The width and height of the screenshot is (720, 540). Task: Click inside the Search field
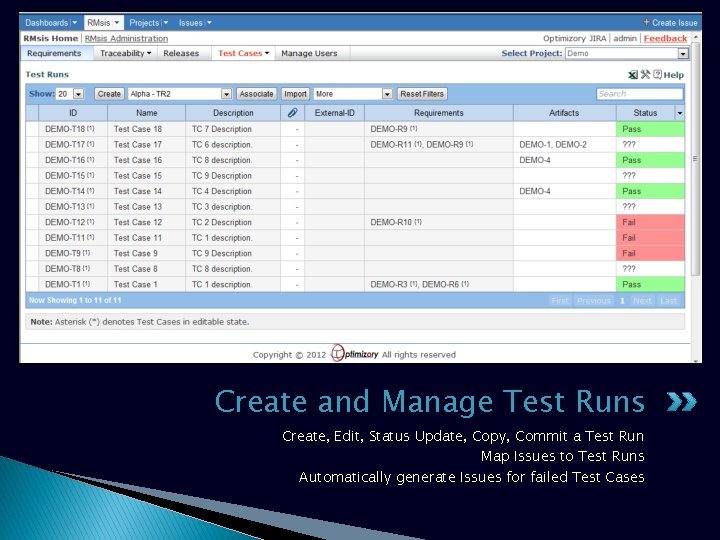tap(640, 94)
